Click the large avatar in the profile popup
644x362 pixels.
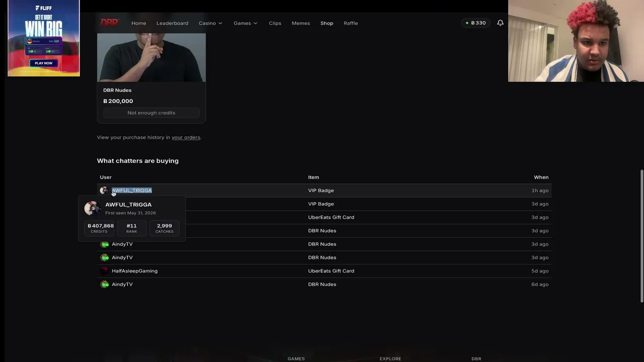92,208
